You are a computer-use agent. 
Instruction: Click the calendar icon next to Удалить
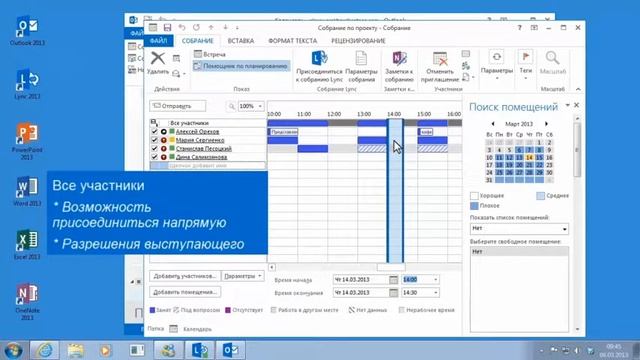coord(176,58)
